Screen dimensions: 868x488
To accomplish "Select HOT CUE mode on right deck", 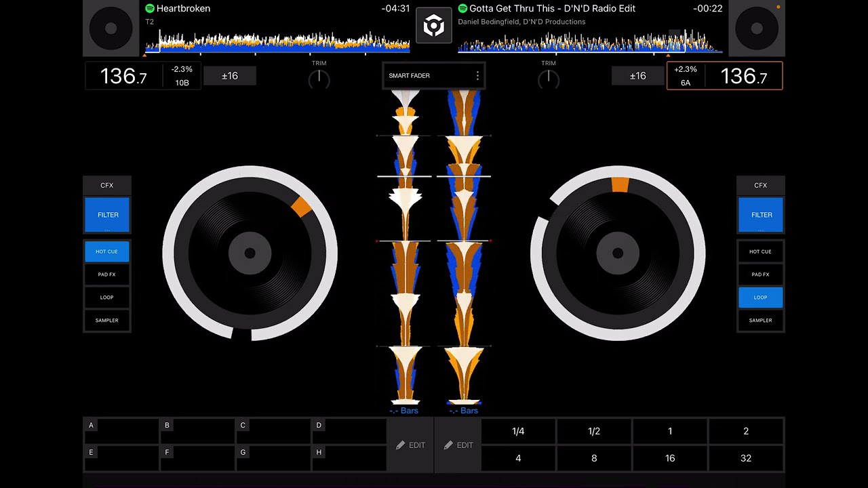I will (x=761, y=251).
